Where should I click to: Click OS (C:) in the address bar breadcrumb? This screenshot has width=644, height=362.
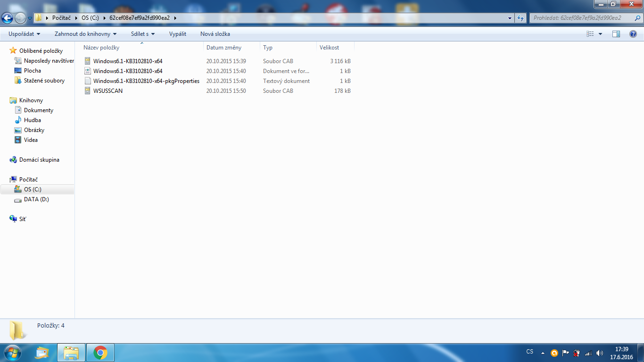tap(91, 18)
